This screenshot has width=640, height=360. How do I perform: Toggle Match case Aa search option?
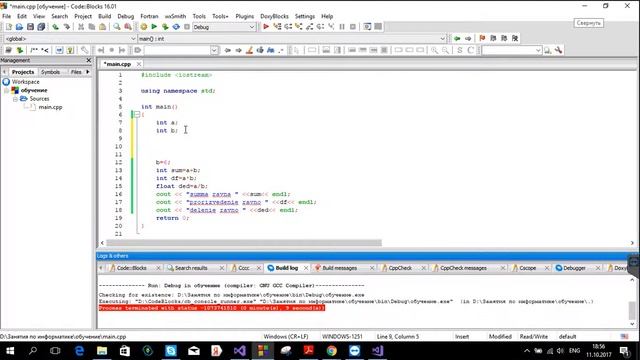[271, 50]
